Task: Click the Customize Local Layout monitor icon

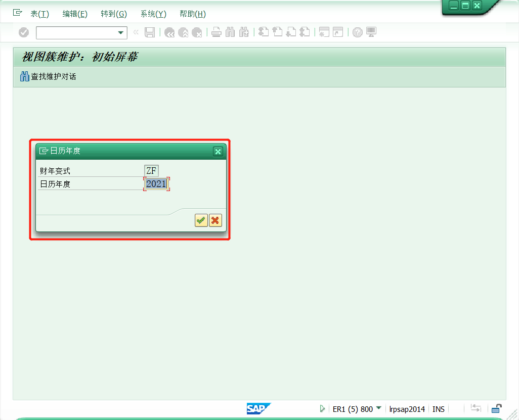Action: [x=372, y=32]
